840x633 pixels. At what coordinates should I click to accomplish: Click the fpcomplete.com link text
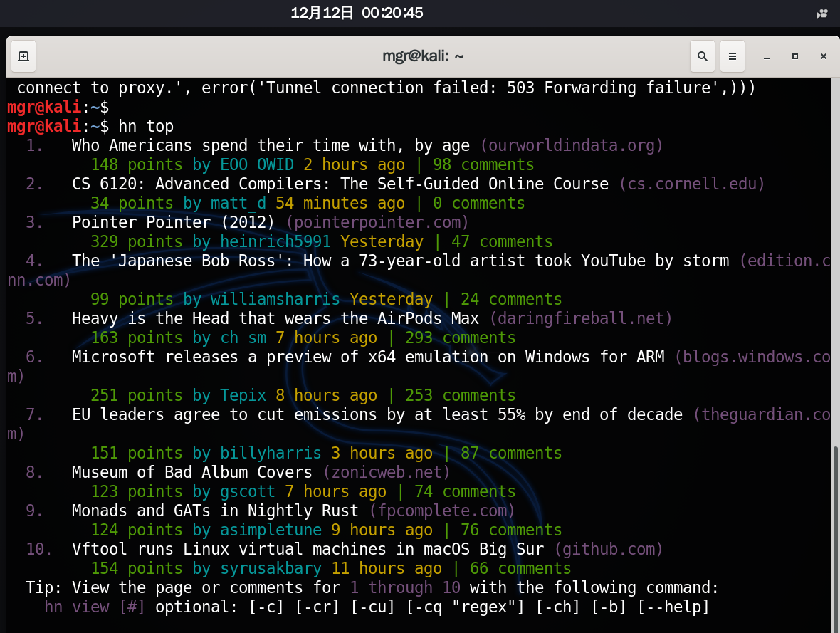(x=442, y=511)
